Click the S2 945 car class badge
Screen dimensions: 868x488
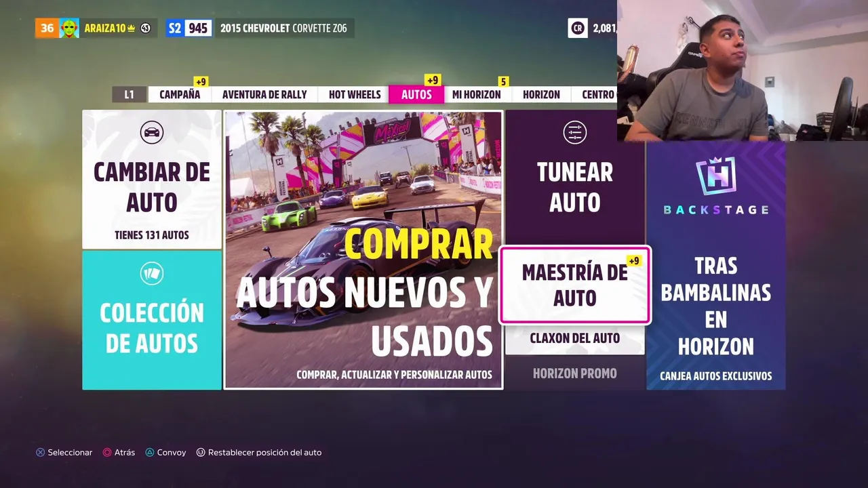189,28
